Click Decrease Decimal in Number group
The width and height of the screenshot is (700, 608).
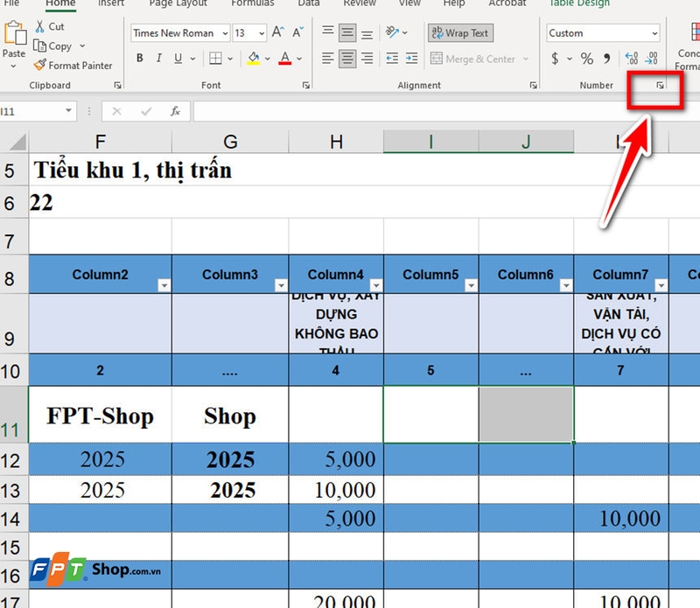(650, 58)
